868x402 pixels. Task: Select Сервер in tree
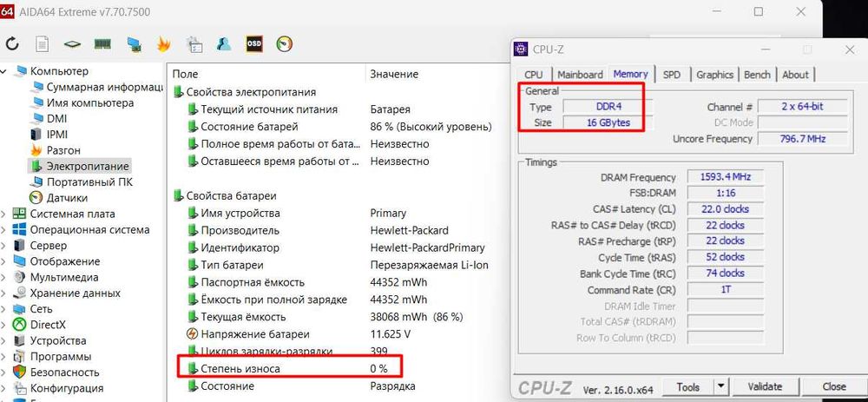coord(48,246)
